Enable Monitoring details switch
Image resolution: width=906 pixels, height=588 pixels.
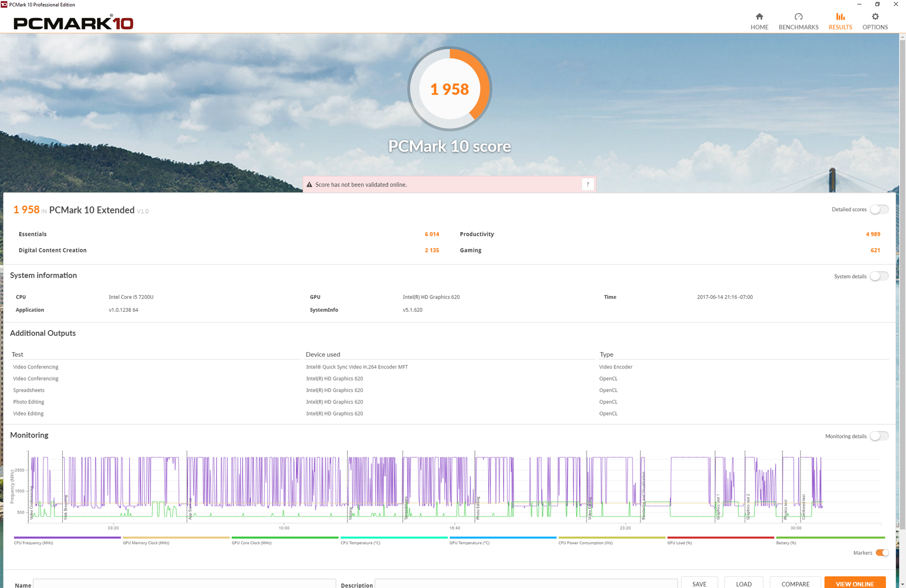(879, 436)
